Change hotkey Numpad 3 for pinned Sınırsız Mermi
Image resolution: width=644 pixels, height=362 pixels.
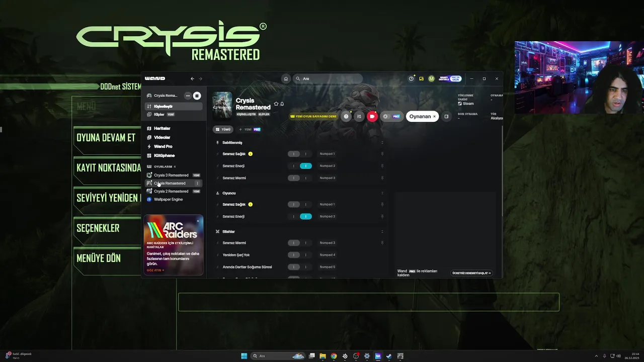coord(328,178)
